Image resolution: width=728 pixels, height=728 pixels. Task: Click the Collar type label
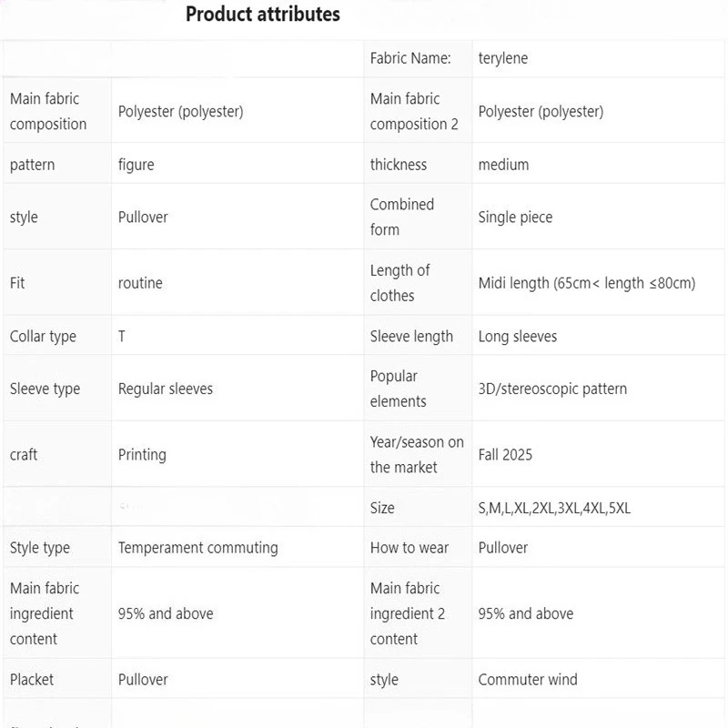(x=43, y=336)
